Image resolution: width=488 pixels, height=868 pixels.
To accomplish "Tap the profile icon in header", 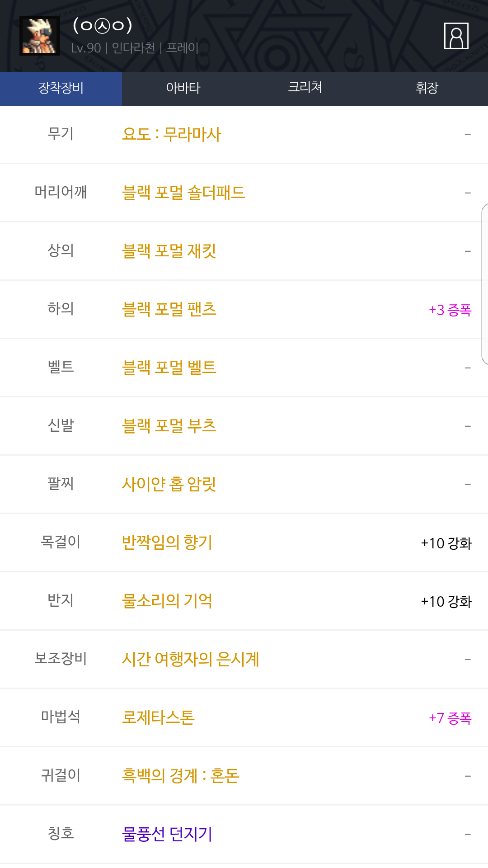I will point(456,36).
